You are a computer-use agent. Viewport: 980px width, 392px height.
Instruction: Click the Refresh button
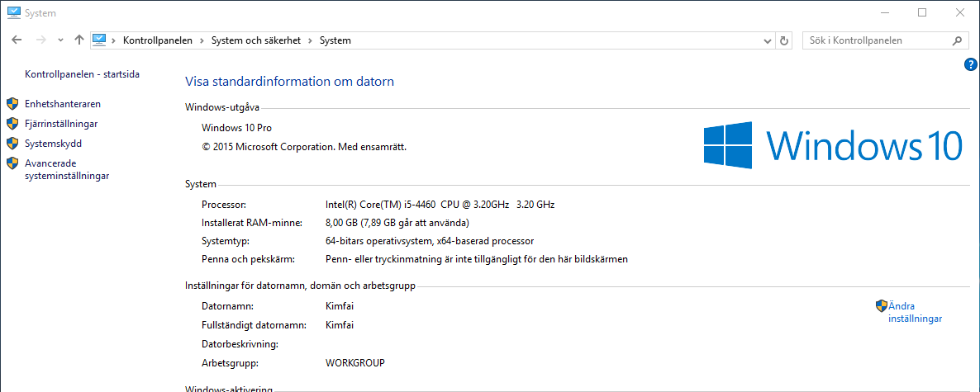click(x=785, y=40)
